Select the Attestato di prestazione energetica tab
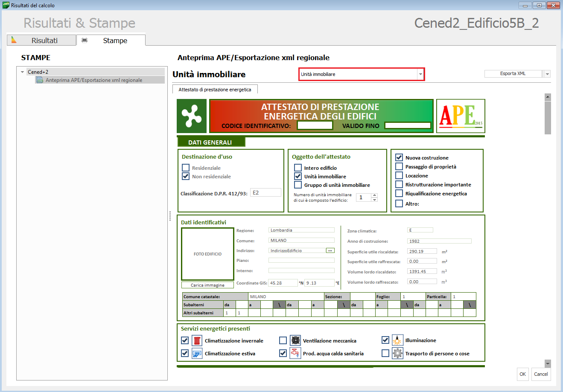 pyautogui.click(x=215, y=90)
